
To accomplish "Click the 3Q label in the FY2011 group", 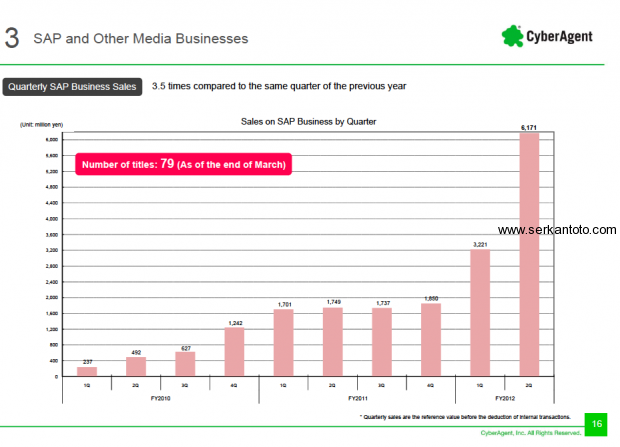I will 381,385.
